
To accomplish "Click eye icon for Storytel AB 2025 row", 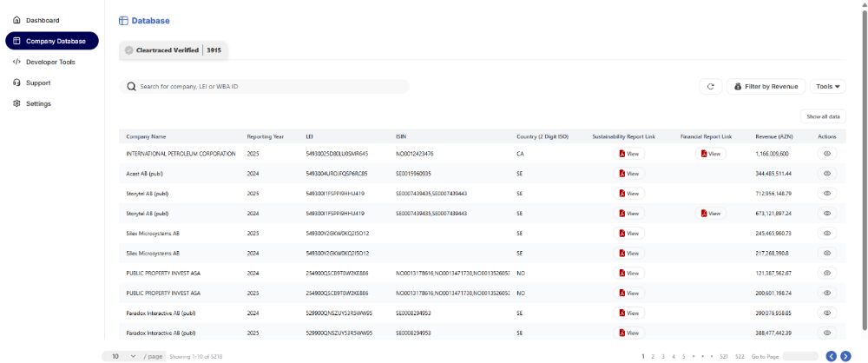I will pyautogui.click(x=827, y=194).
